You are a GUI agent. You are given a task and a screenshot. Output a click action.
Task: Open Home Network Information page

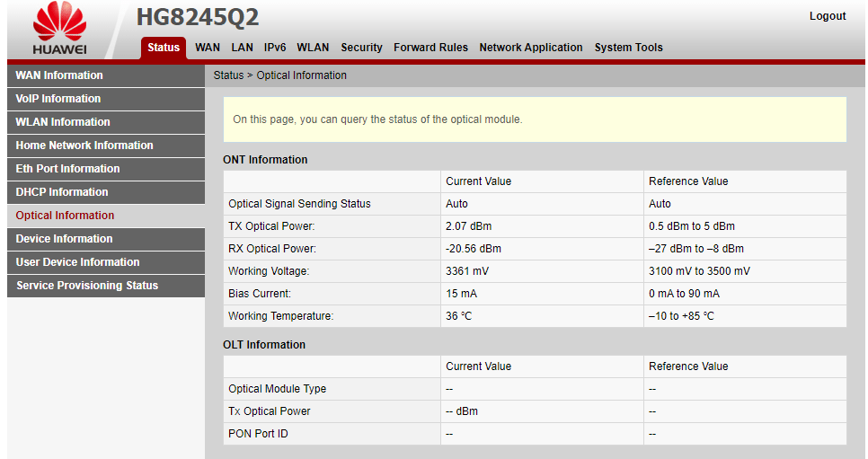[84, 146]
